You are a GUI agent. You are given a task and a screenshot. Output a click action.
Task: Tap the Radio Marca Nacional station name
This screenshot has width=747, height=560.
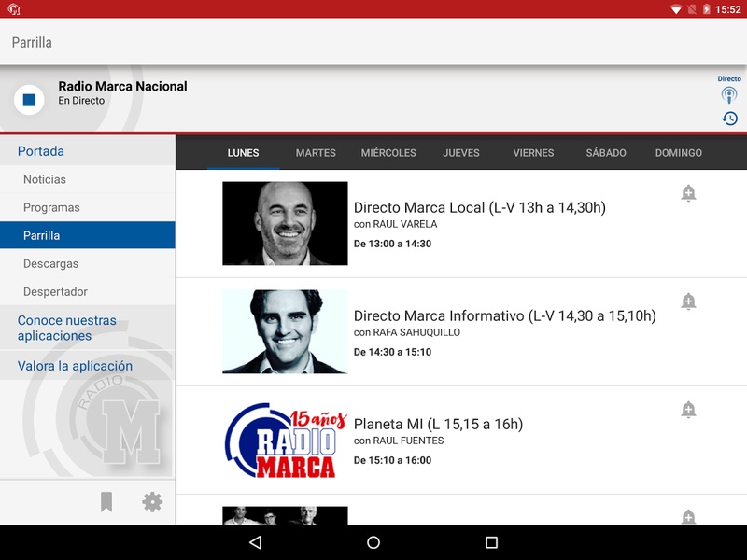coord(122,86)
